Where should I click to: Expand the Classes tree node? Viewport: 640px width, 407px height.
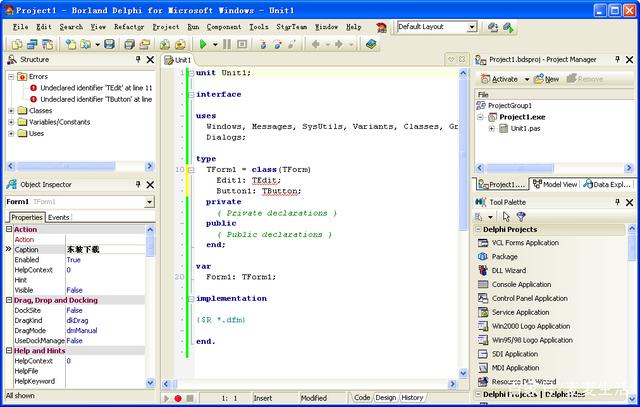[x=11, y=111]
